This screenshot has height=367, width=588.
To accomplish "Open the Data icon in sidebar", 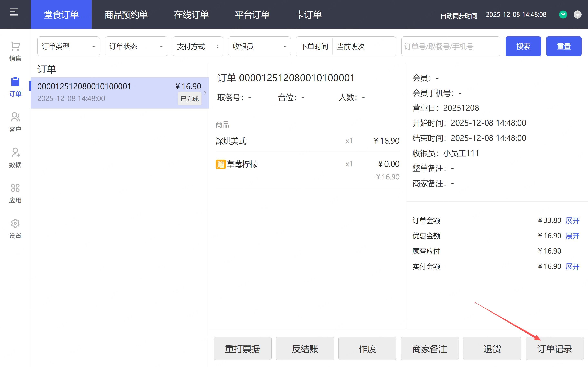I will tap(15, 153).
